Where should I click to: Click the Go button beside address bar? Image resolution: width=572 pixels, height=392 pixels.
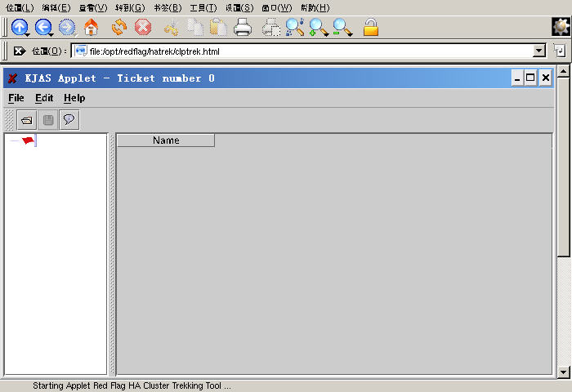point(560,51)
